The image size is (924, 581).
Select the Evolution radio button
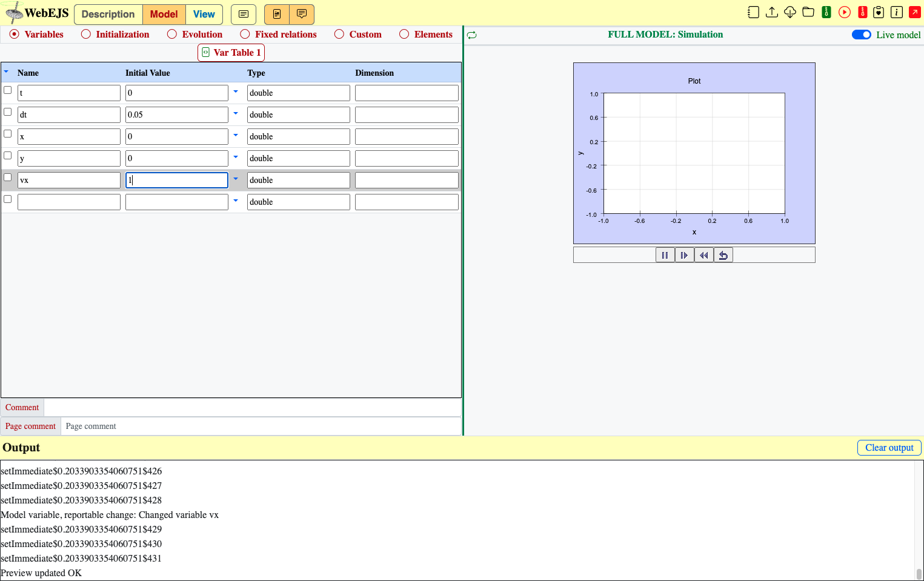tap(172, 35)
